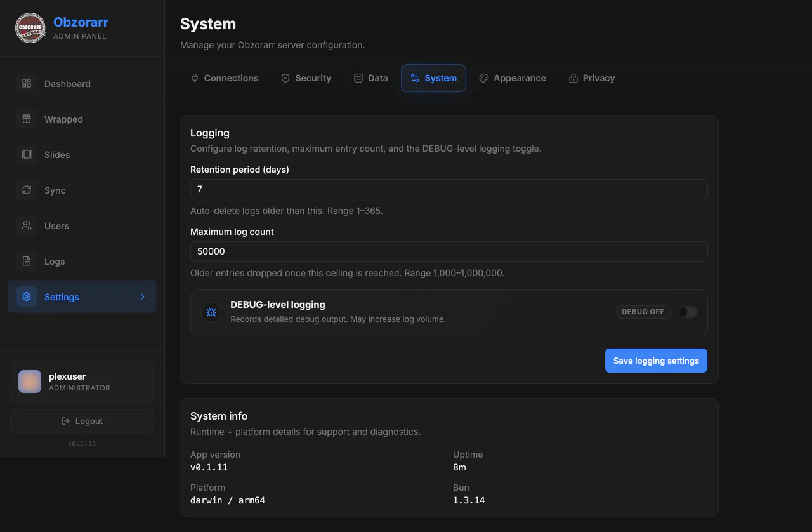Enable the DEBUG-level logging switch

click(x=687, y=312)
